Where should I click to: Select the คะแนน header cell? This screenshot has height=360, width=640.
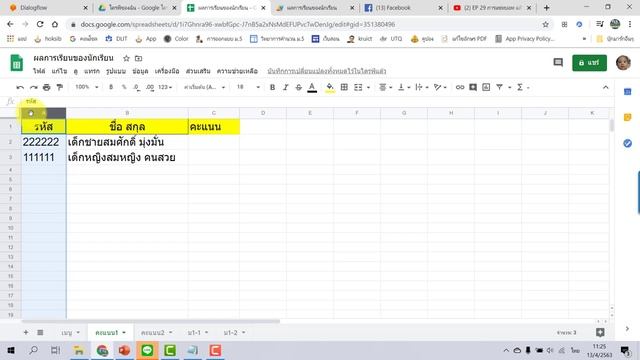(x=214, y=127)
